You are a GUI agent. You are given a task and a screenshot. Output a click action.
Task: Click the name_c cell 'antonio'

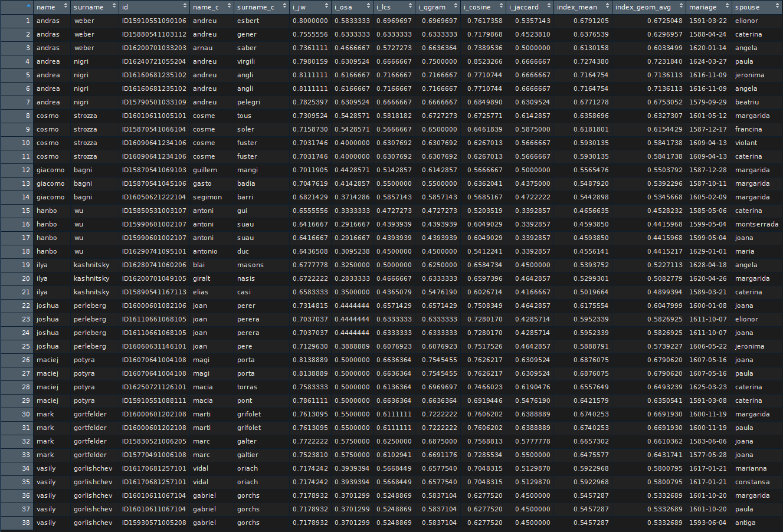point(205,251)
